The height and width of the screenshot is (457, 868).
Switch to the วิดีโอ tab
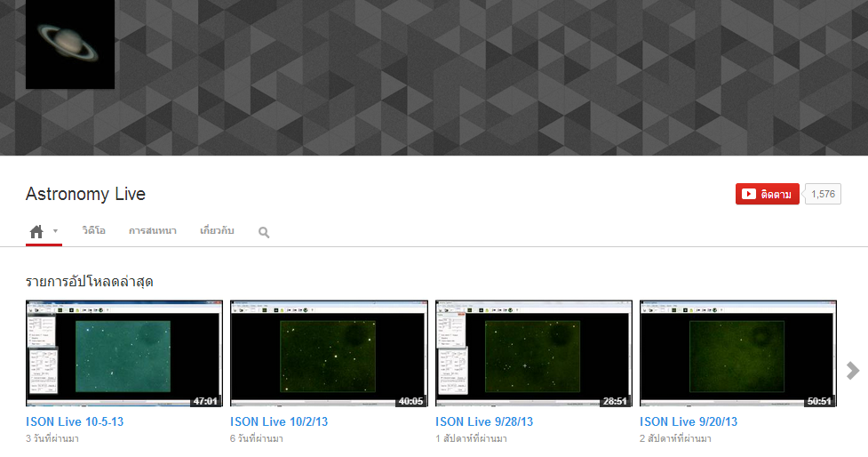coord(94,231)
